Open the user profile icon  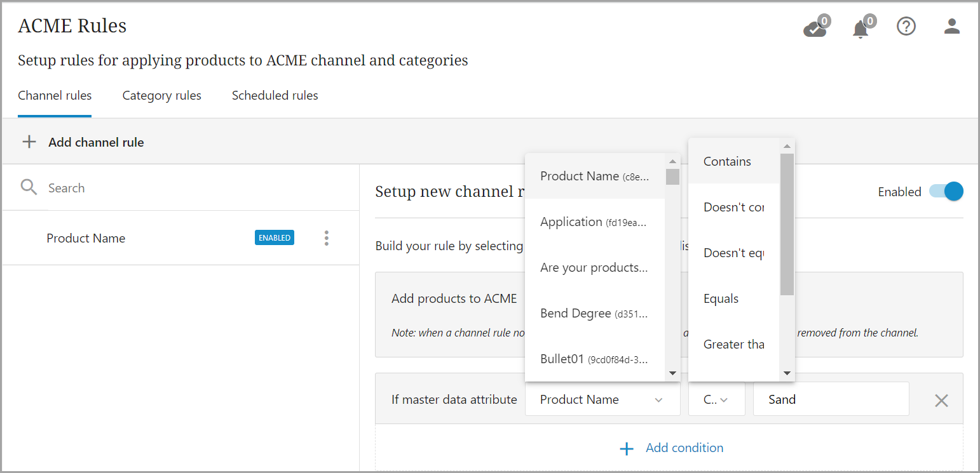pyautogui.click(x=951, y=27)
